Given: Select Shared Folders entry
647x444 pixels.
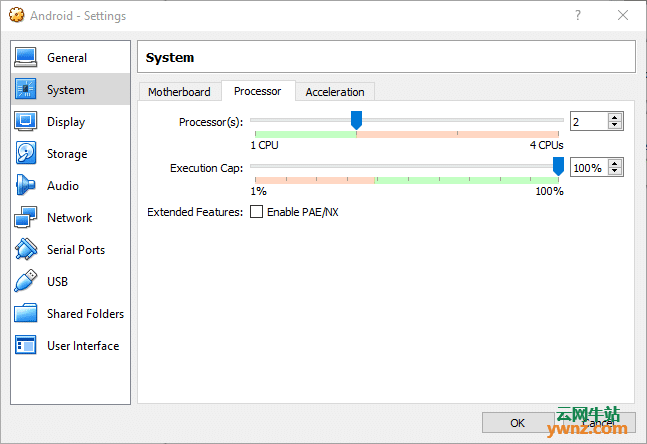Looking at the screenshot, I should 71,313.
